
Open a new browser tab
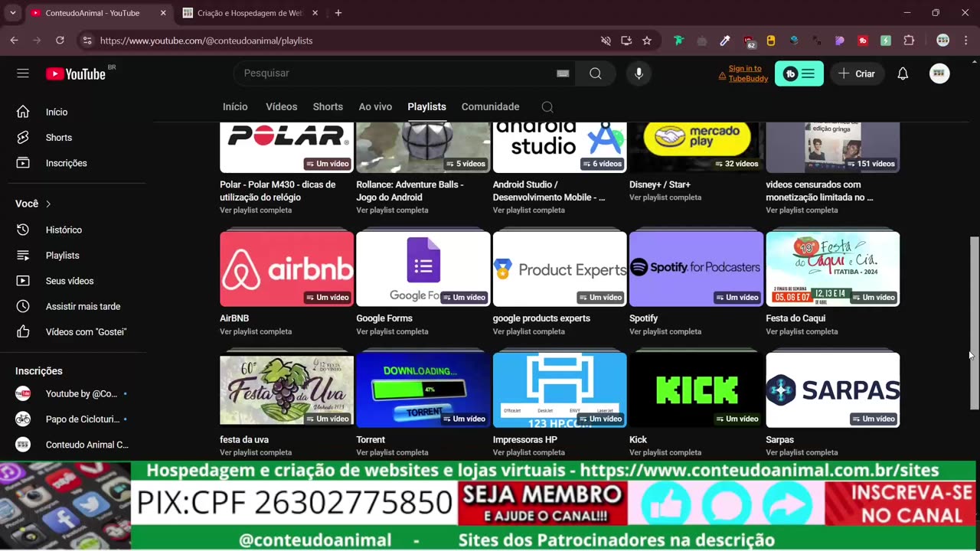pos(338,13)
